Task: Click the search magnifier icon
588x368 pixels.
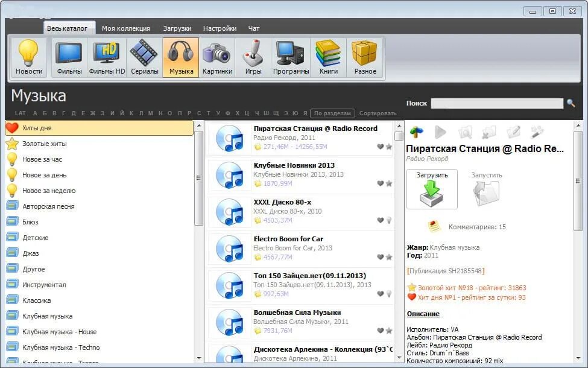Action: 571,103
